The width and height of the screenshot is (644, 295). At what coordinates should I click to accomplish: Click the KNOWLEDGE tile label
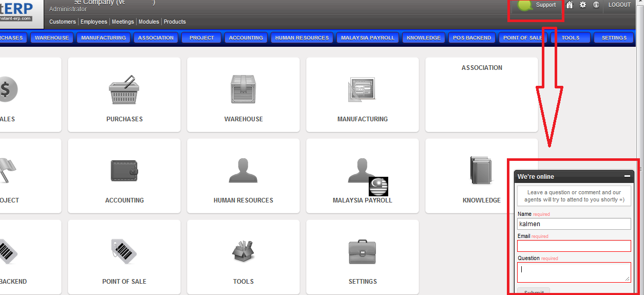[x=482, y=200]
